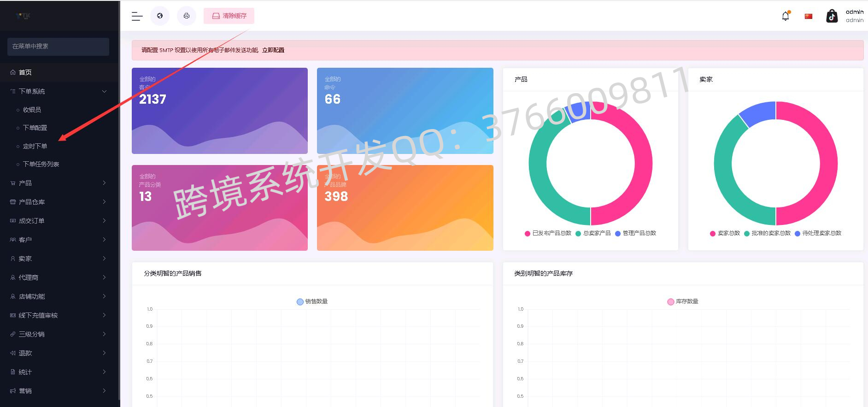
Task: Focus the 在菜单中搜索 search field
Action: [x=58, y=47]
